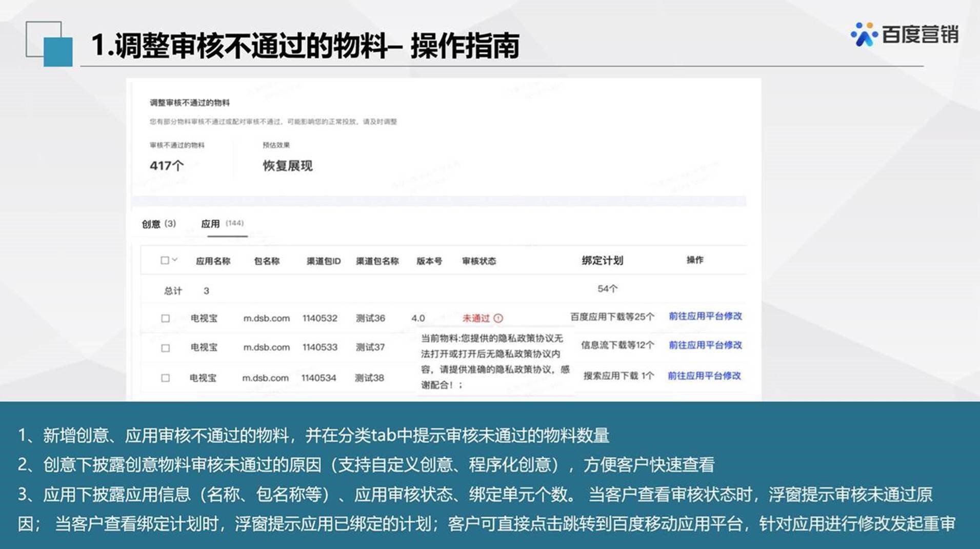
Task: Switch to the 创意 (3) tab
Action: pos(158,224)
